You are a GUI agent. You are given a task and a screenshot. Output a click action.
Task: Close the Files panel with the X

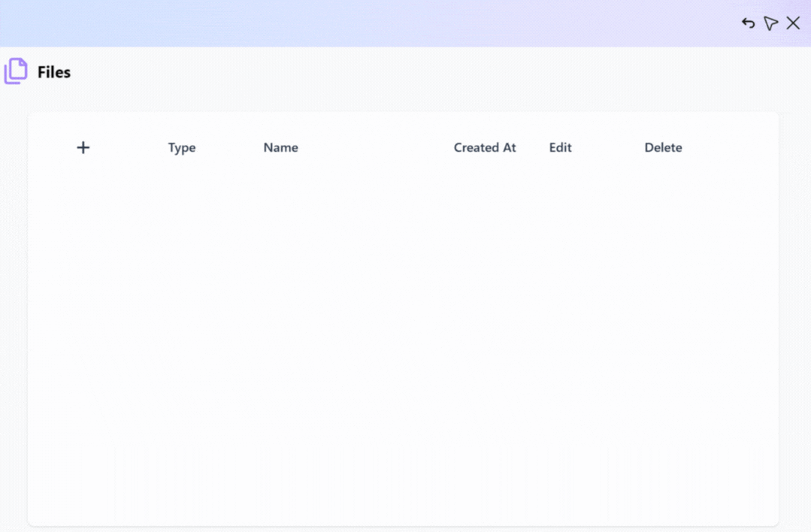pyautogui.click(x=793, y=23)
